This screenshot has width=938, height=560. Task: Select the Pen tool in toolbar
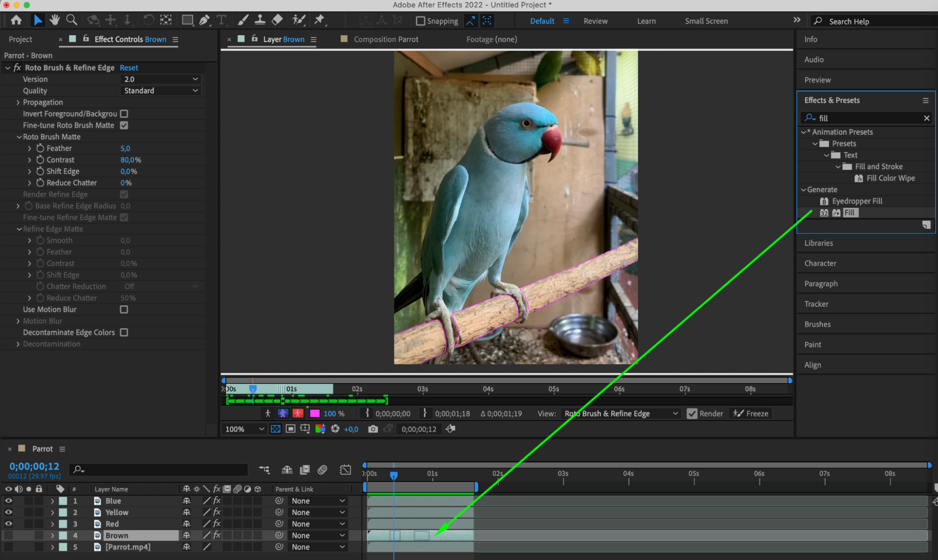[204, 20]
